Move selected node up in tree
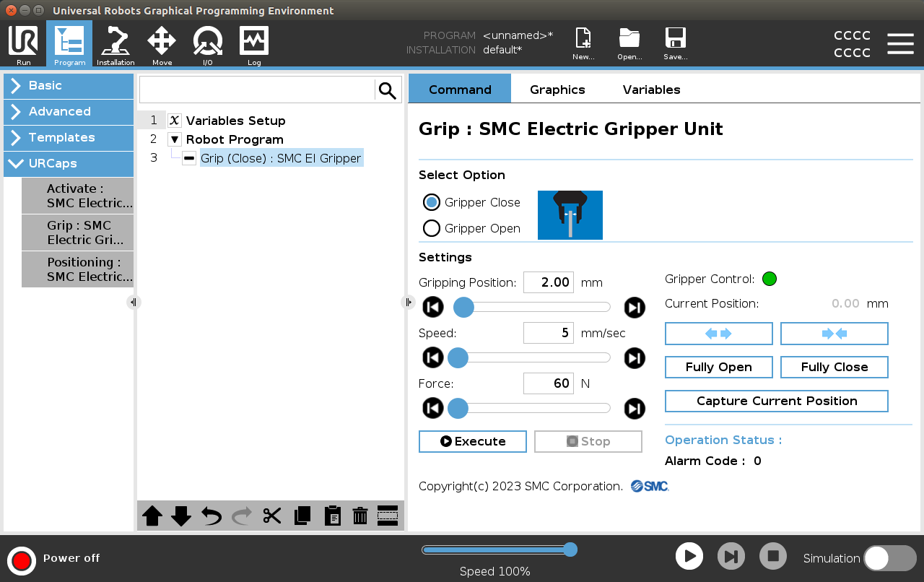 pyautogui.click(x=152, y=516)
